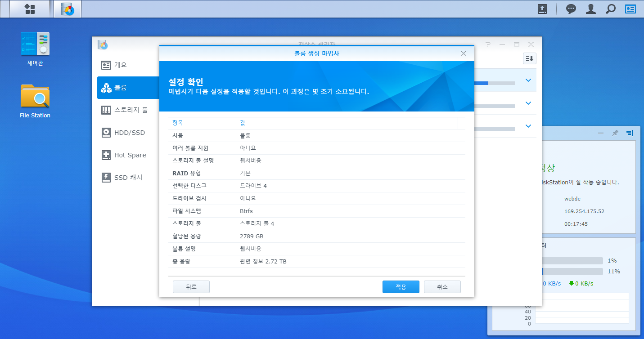The height and width of the screenshot is (339, 644).
Task: Click the first volume usage bar
Action: point(495,83)
